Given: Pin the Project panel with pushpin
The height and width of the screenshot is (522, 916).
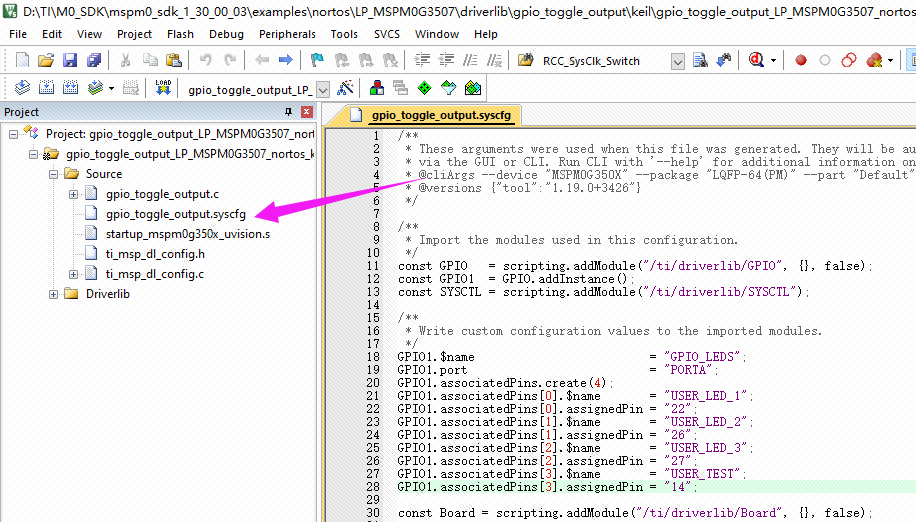Looking at the screenshot, I should [x=289, y=112].
